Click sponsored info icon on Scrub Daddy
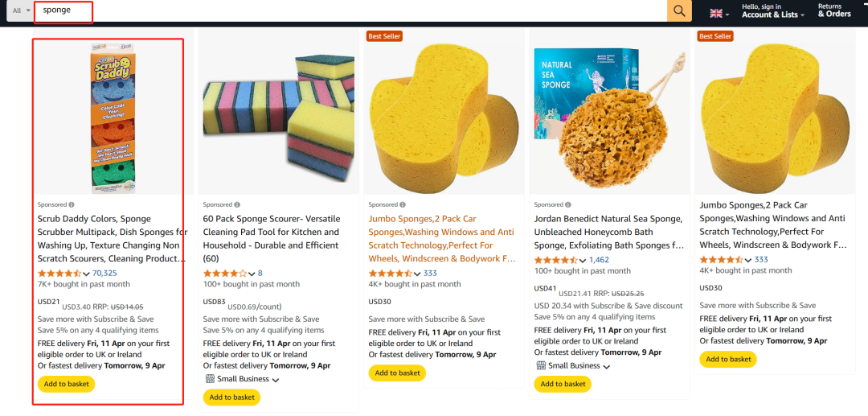 coord(72,205)
